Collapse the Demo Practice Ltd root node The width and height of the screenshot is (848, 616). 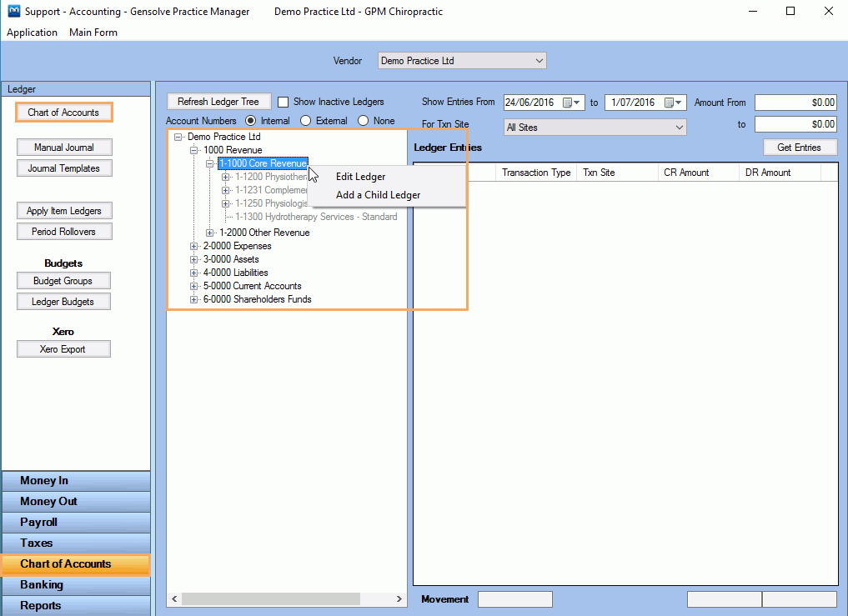(x=178, y=137)
